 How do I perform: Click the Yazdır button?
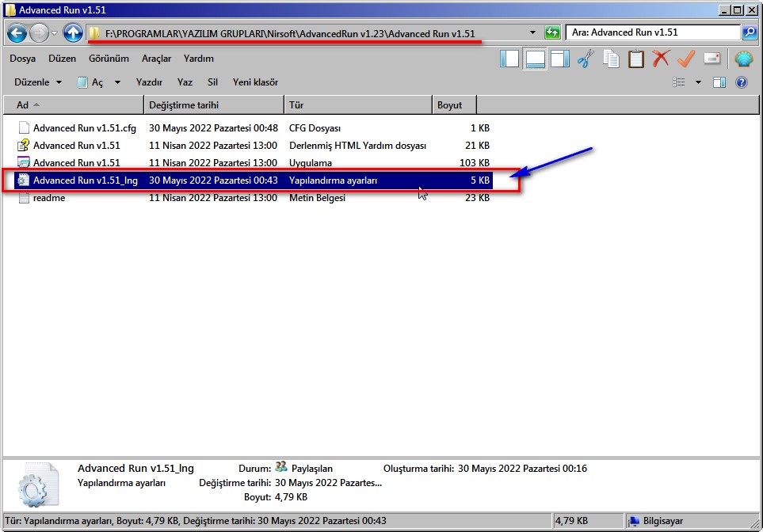pos(150,82)
